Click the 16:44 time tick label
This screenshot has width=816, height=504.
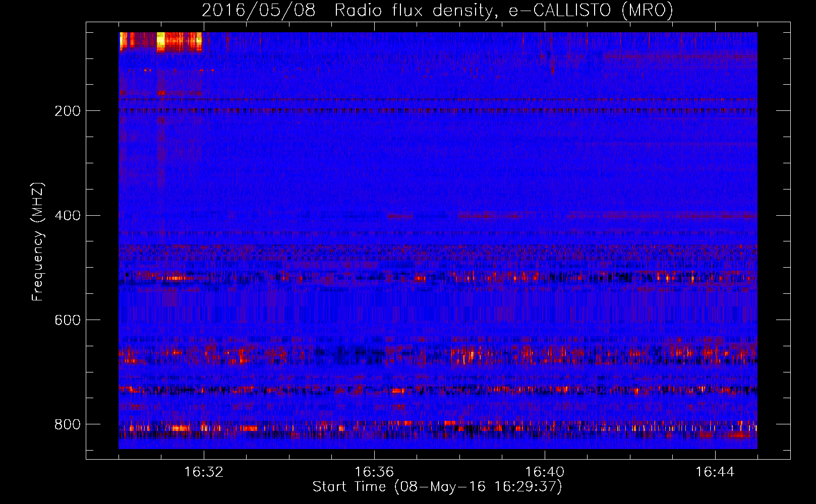point(715,472)
